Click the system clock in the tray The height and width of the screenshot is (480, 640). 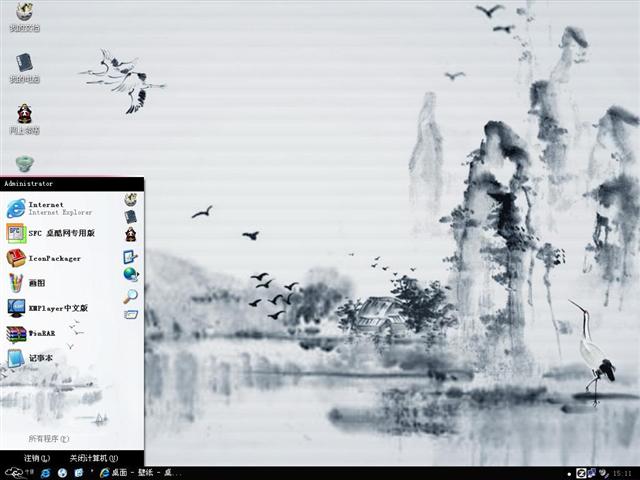(622, 472)
